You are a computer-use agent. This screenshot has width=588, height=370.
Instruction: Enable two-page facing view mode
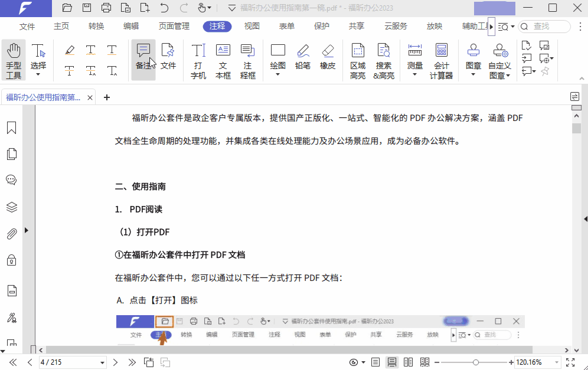[408, 362]
